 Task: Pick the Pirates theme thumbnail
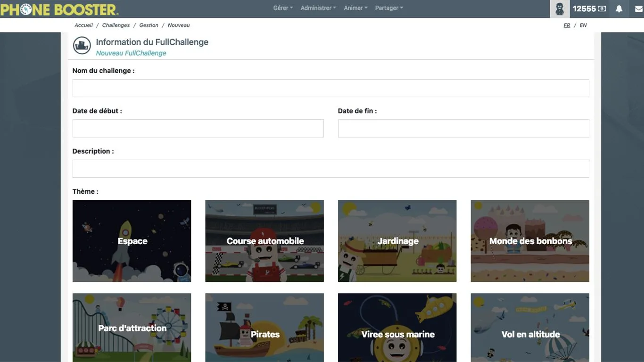coord(264,328)
